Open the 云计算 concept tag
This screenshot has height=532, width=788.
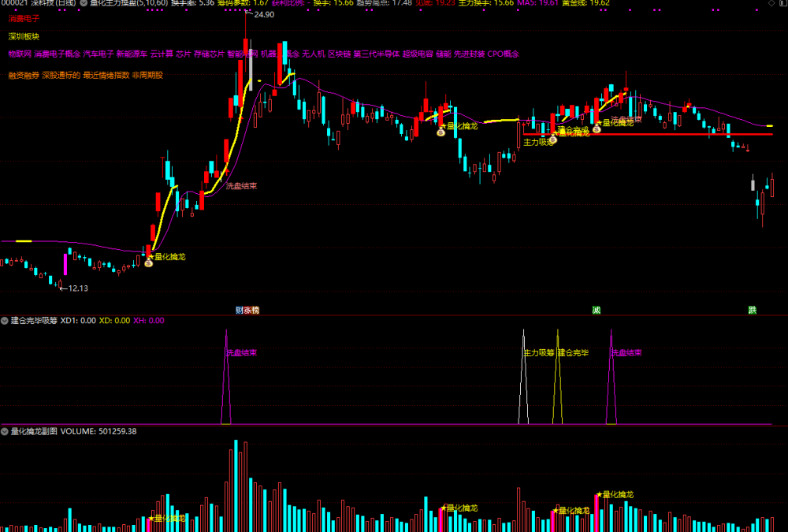(162, 54)
